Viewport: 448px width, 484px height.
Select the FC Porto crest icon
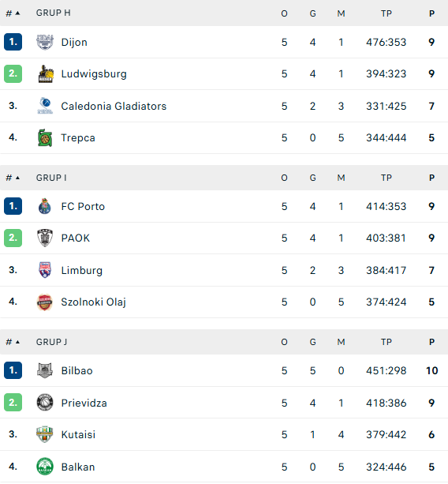[x=45, y=206]
